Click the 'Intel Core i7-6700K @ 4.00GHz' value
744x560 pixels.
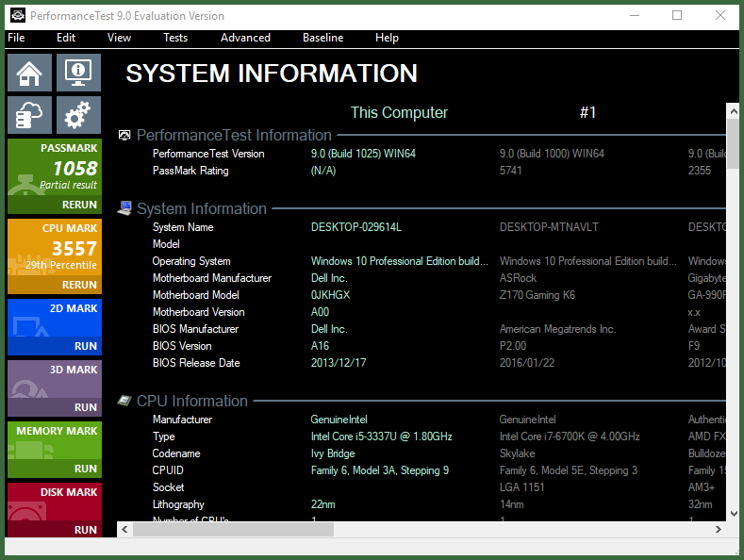click(x=570, y=436)
